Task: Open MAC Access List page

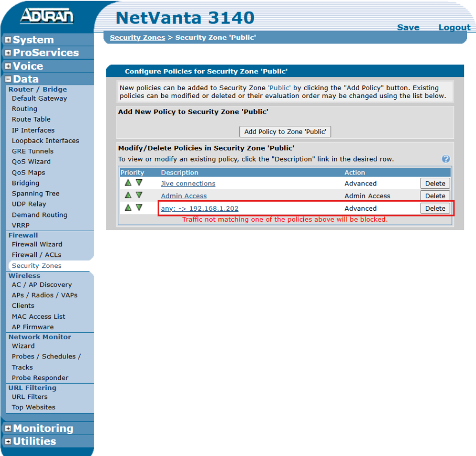Action: click(38, 317)
